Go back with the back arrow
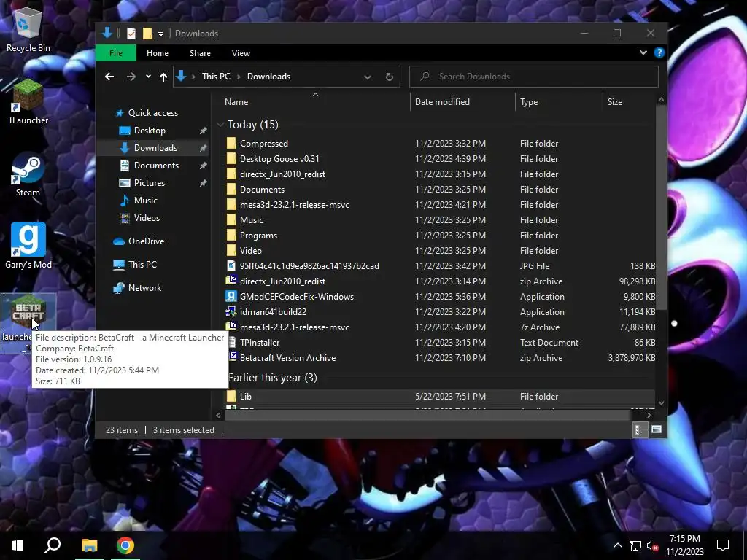This screenshot has width=747, height=560. pyautogui.click(x=109, y=77)
